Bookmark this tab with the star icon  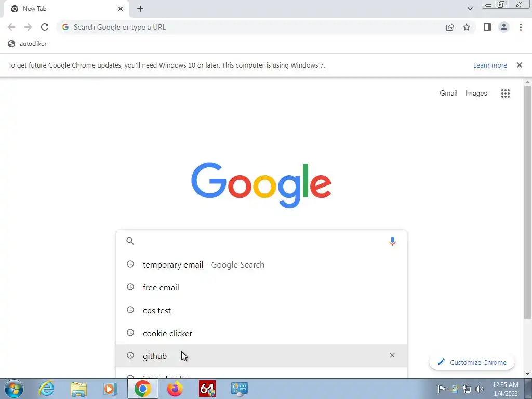coord(467,27)
